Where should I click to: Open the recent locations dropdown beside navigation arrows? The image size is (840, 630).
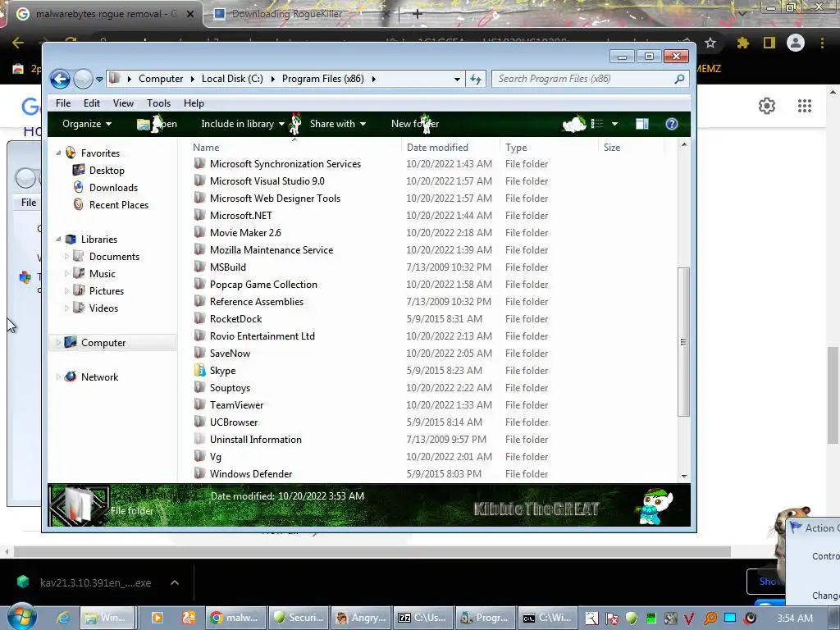coord(99,80)
